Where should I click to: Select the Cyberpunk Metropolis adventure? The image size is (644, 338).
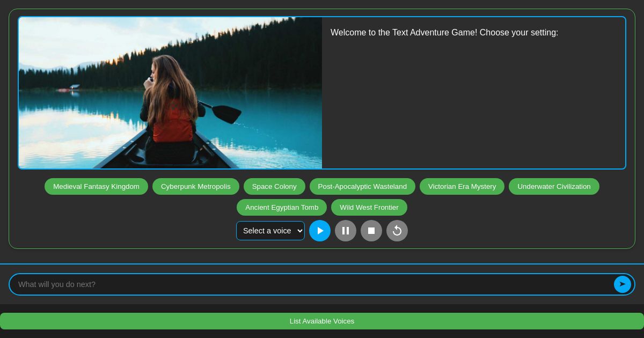click(x=195, y=186)
